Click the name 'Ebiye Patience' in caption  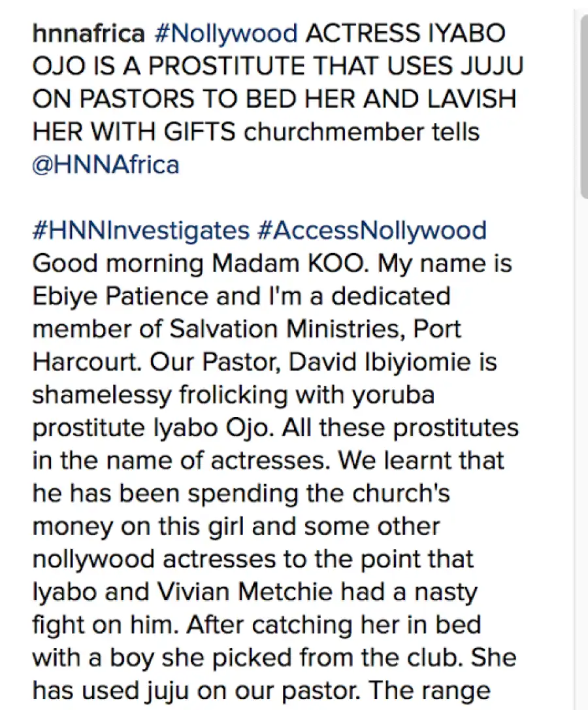120,296
